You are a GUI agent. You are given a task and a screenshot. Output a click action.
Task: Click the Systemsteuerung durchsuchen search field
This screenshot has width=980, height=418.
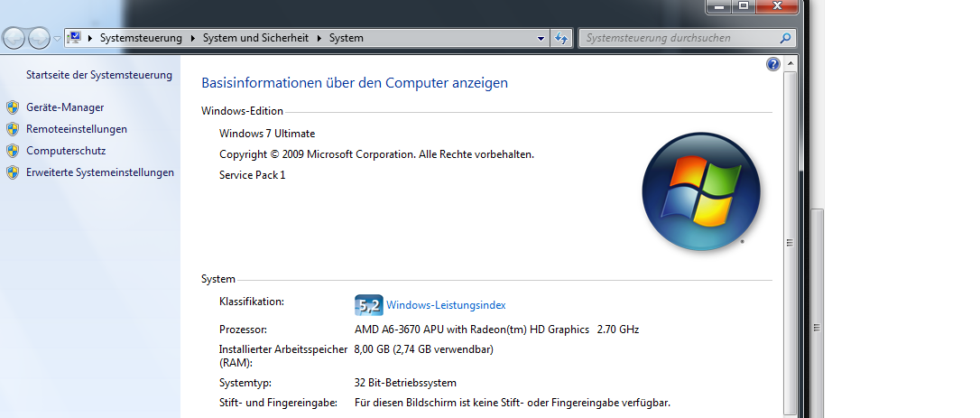(x=677, y=38)
